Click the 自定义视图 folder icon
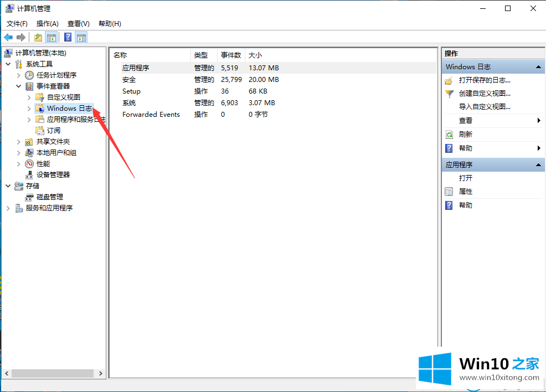The width and height of the screenshot is (546, 392). point(40,97)
